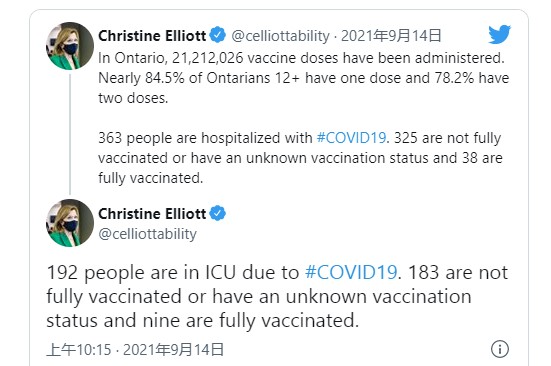The image size is (551, 366).
Task: Open the @celliottability handle beside the date
Action: coord(280,36)
